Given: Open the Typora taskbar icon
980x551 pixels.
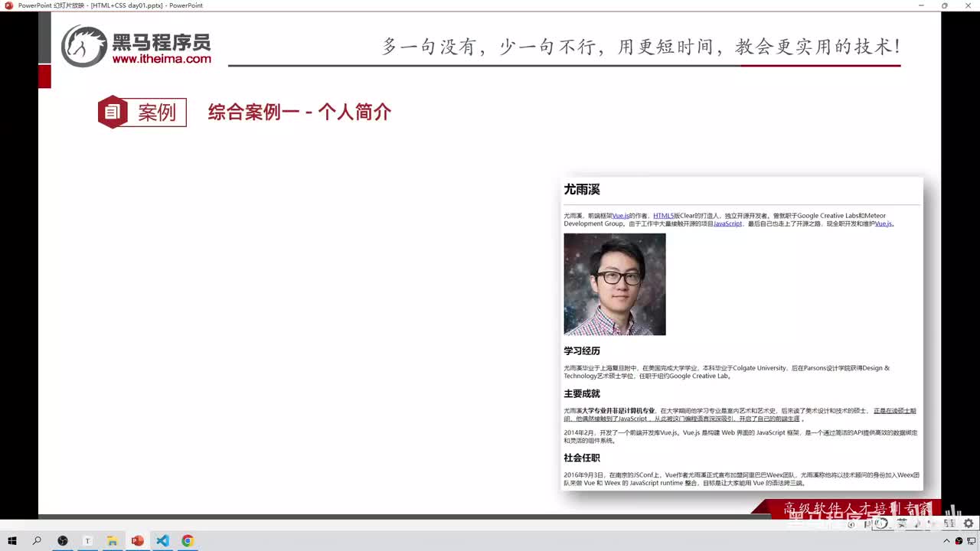Looking at the screenshot, I should click(x=87, y=540).
